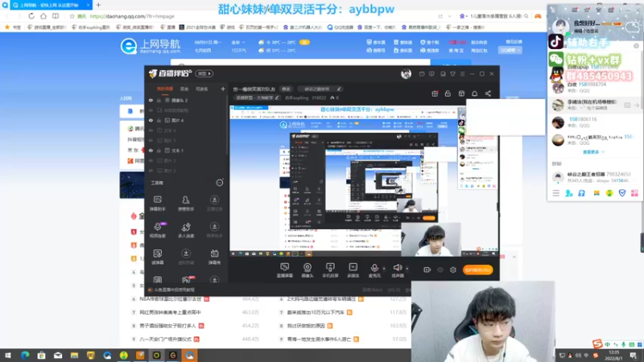The image size is (644, 362).
Task: Open the QQ weather icon in profile header
Action: click(633, 27)
